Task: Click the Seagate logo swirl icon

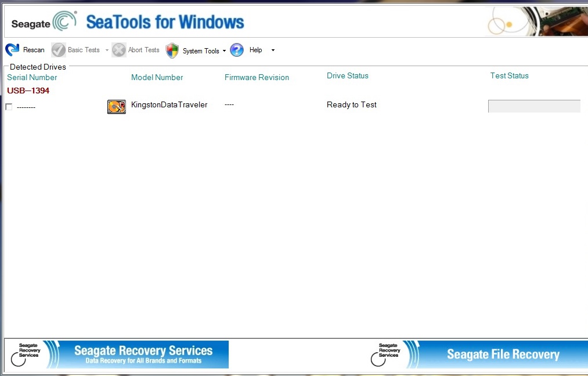Action: pos(65,21)
